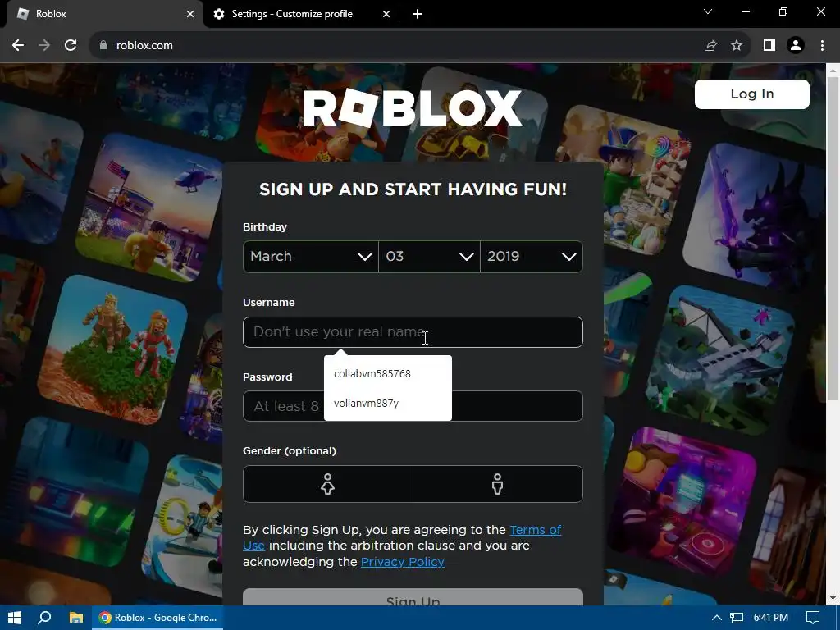
Task: Open the tab search chevron
Action: tap(708, 11)
